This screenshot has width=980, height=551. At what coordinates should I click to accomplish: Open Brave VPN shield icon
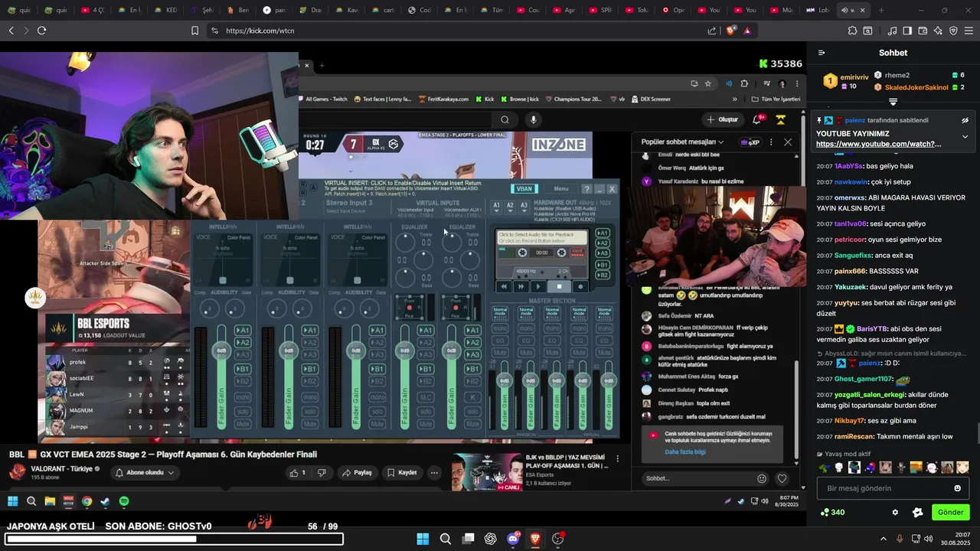[953, 31]
